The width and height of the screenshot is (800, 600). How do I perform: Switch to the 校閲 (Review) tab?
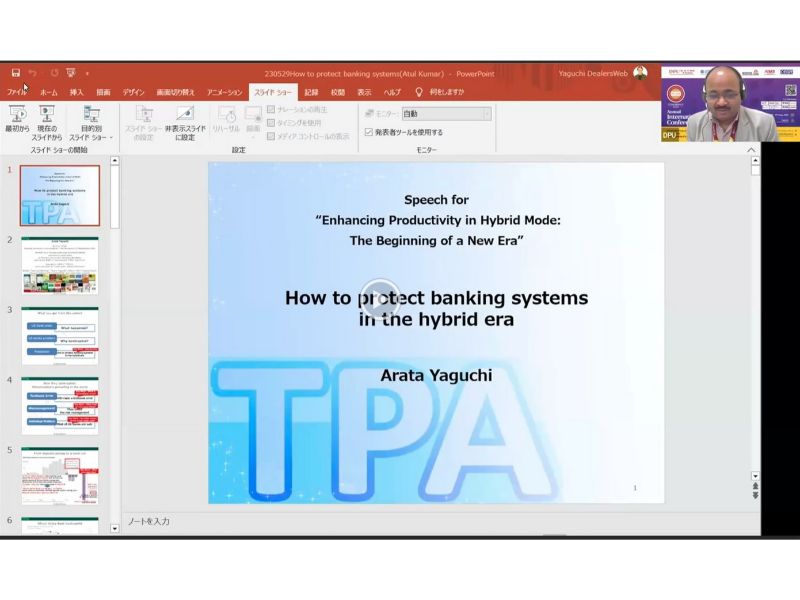(x=338, y=92)
